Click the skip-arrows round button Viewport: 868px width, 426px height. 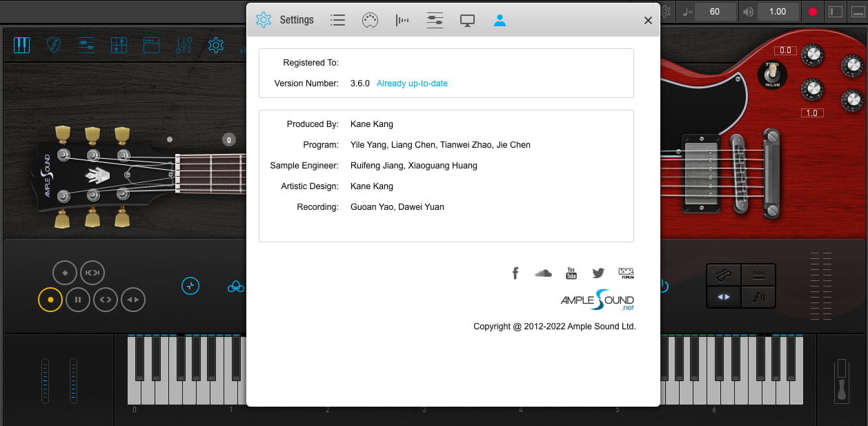pos(92,273)
